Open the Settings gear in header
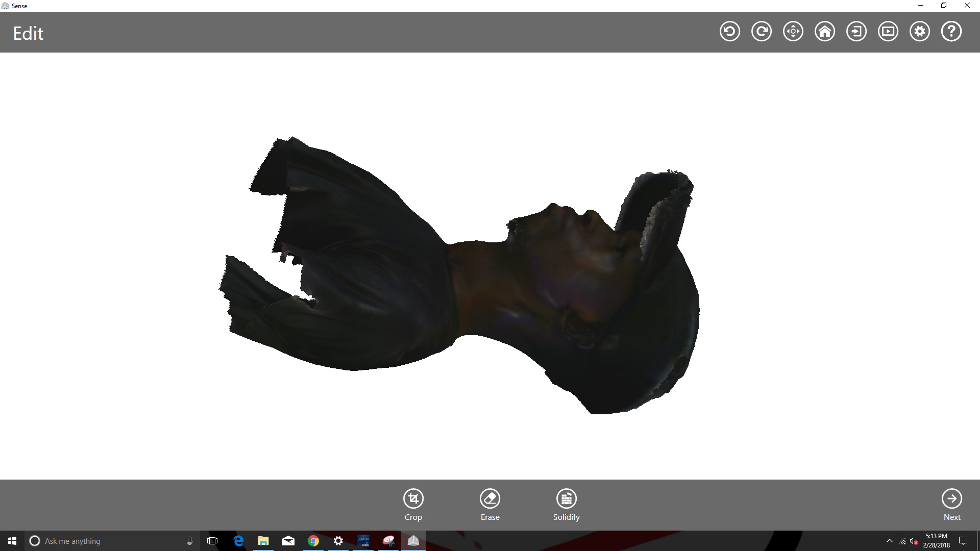Viewport: 980px width, 551px height. coord(920,32)
